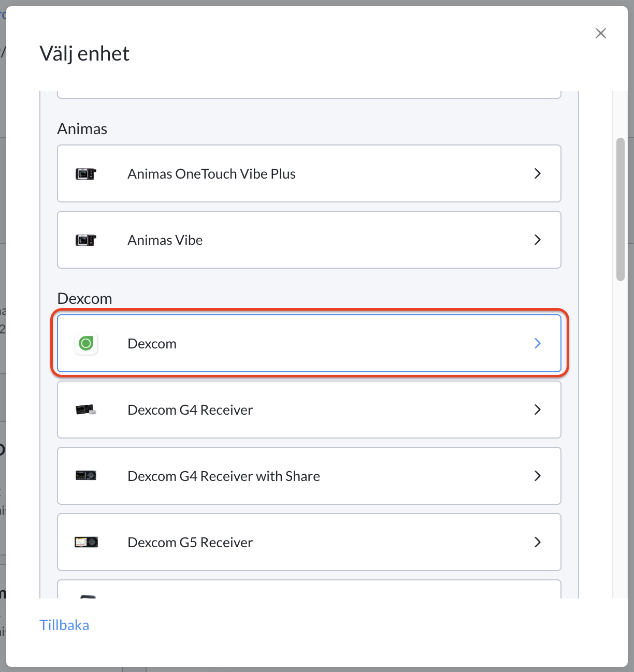The height and width of the screenshot is (672, 634).
Task: Click the device list scrollbar thumb
Action: pos(621,209)
